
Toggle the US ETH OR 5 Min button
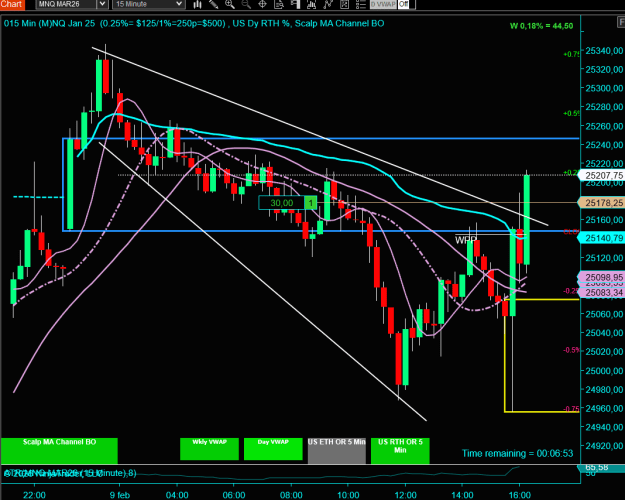[x=337, y=451]
